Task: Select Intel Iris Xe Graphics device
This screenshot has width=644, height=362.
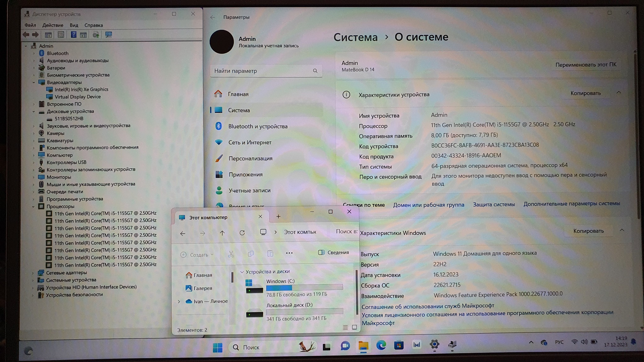Action: 81,90
